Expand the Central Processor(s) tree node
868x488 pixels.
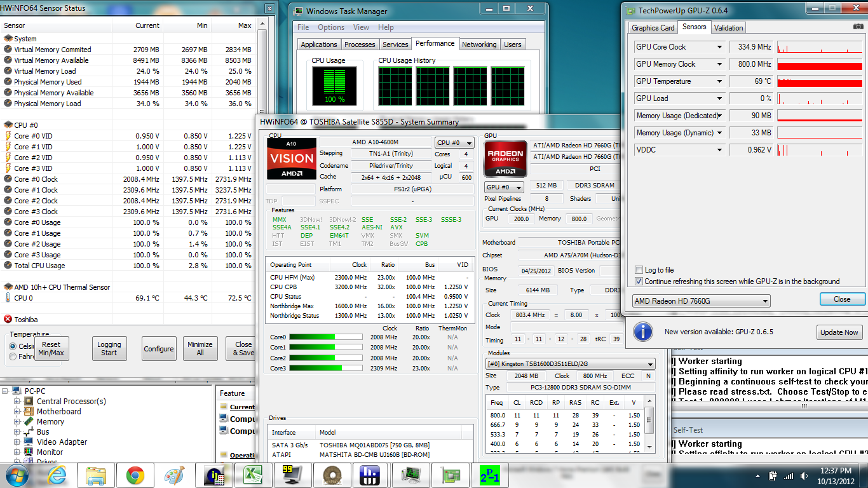(x=17, y=401)
